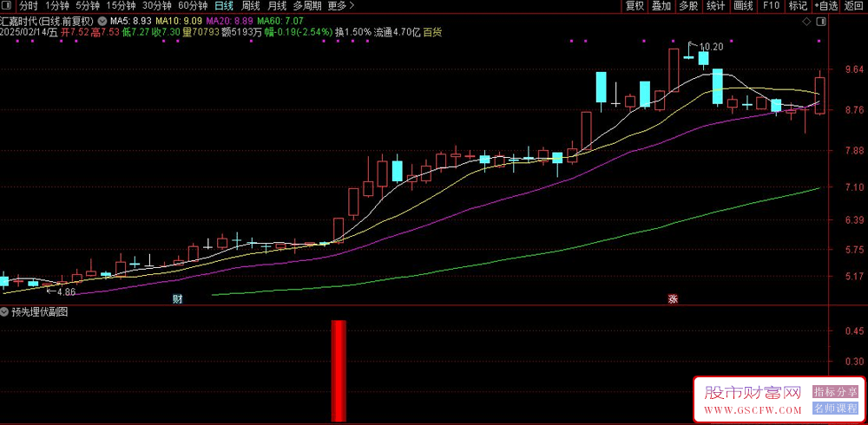Select the 日线 daily tab
This screenshot has height=425, width=868.
click(x=224, y=6)
